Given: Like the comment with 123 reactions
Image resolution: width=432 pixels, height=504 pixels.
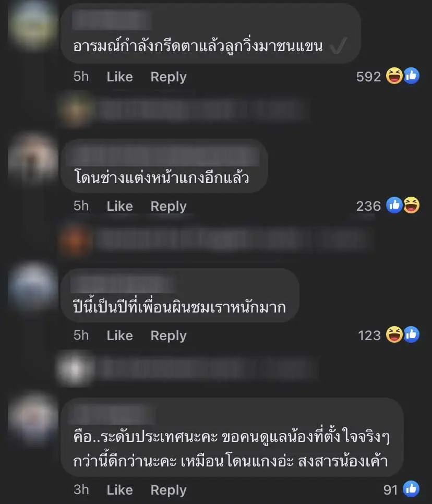Looking at the screenshot, I should coord(119,335).
